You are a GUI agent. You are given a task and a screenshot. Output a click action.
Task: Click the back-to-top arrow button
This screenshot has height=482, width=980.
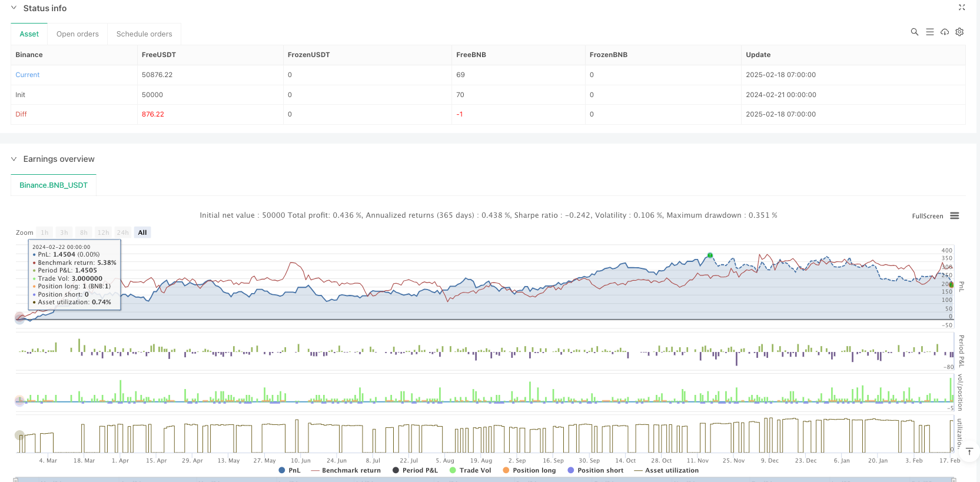point(969,451)
